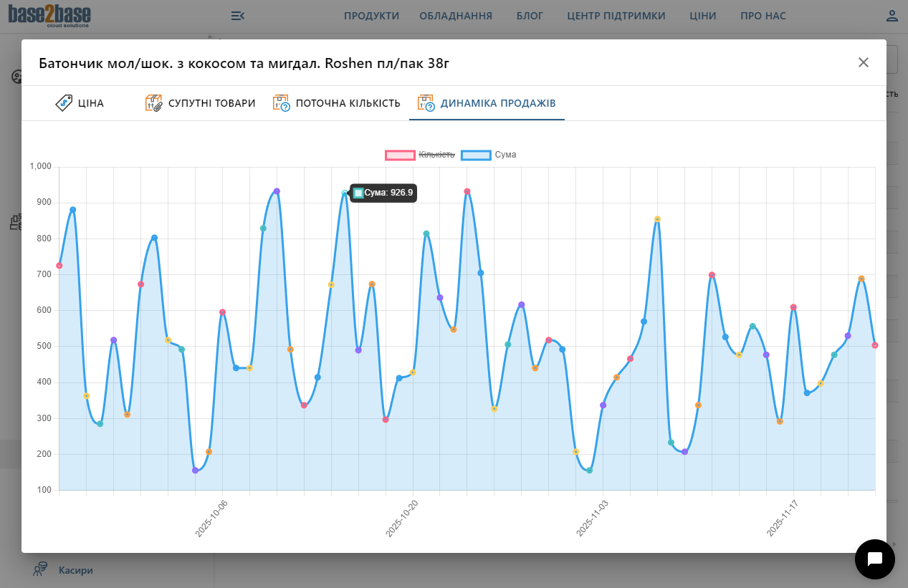Open the Ціни pricing link

(702, 16)
